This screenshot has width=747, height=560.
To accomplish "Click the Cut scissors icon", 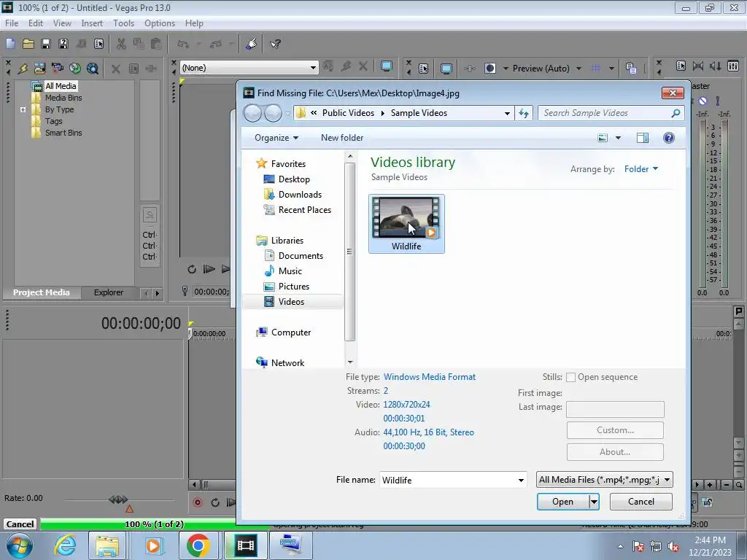I will click(121, 44).
